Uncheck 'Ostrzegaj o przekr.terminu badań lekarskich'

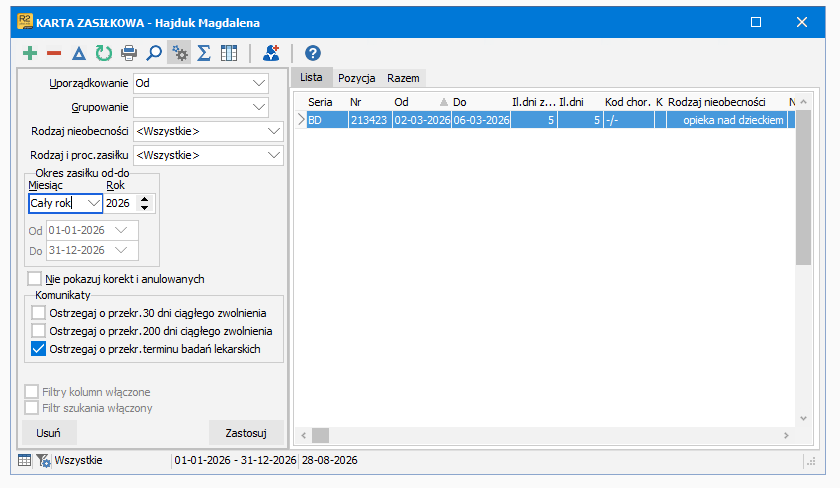(x=39, y=349)
